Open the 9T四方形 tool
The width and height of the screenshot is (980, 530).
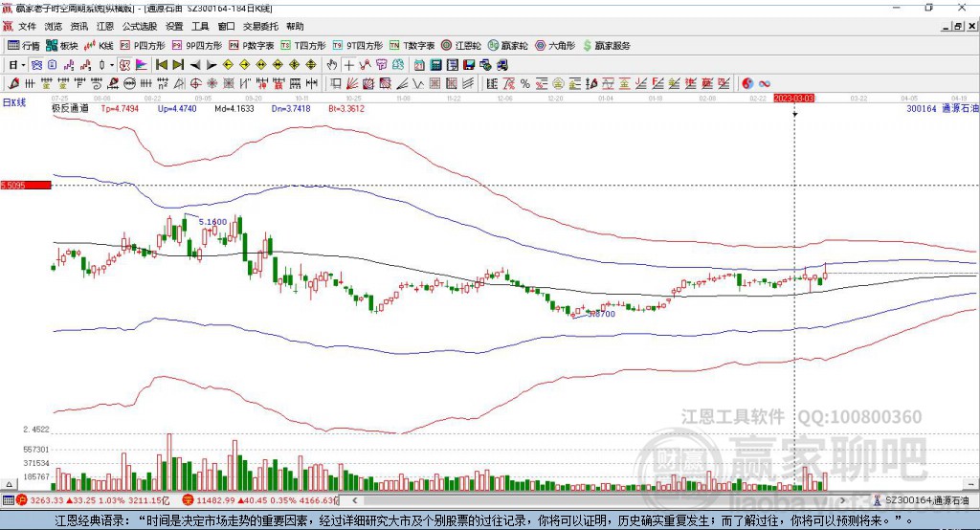coord(358,46)
